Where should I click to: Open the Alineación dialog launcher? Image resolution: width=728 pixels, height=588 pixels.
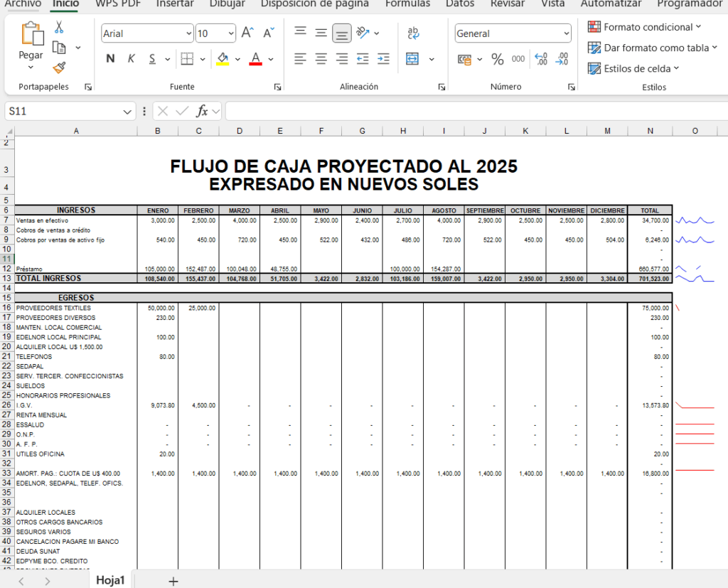pyautogui.click(x=441, y=87)
